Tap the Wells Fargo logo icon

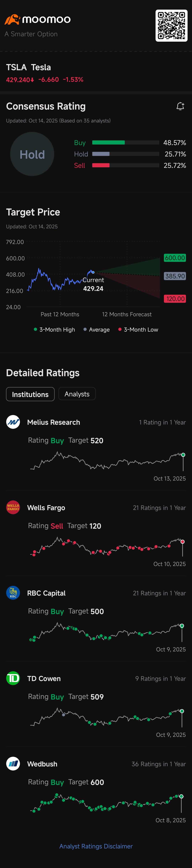[x=13, y=507]
